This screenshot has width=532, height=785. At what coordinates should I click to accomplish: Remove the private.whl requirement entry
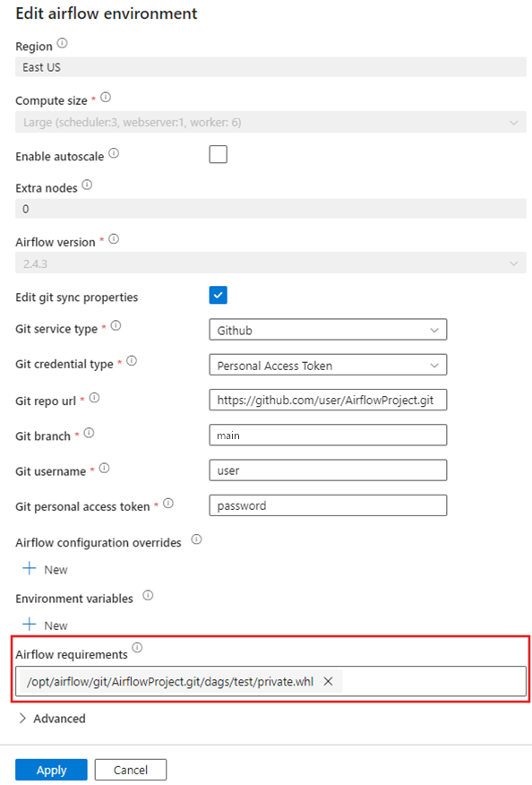(x=328, y=681)
